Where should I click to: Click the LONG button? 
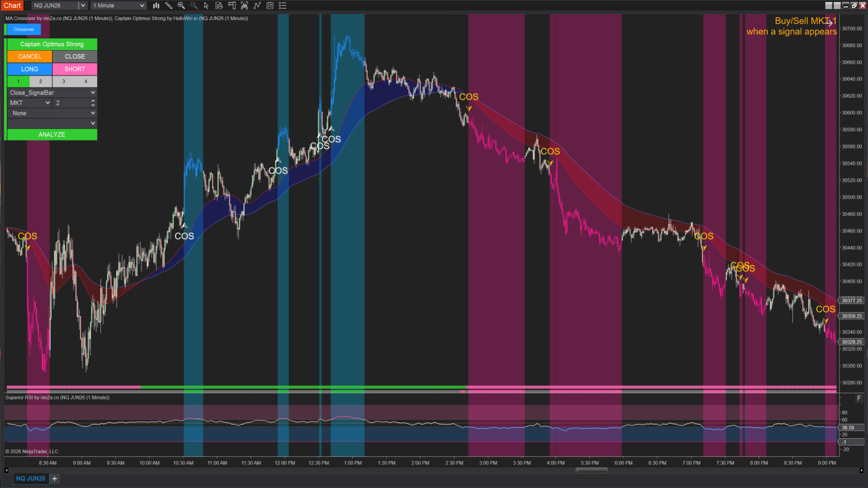[x=29, y=69]
